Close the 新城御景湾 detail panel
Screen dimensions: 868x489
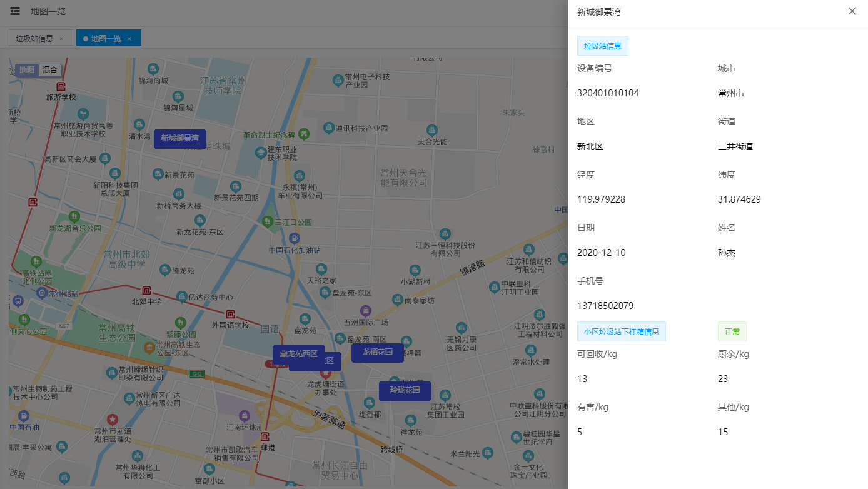852,11
